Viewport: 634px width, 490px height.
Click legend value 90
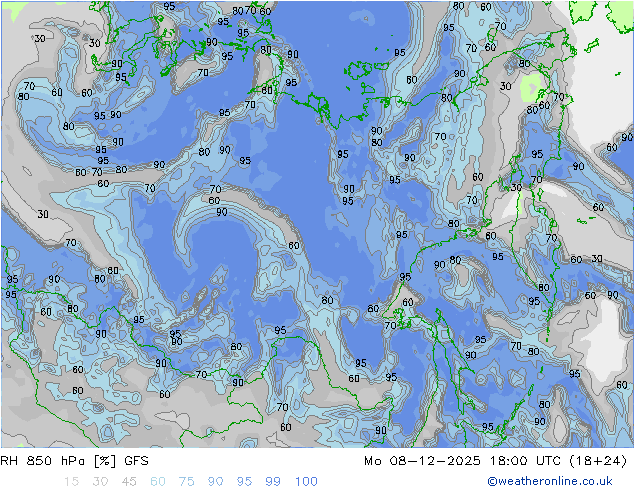[215, 482]
